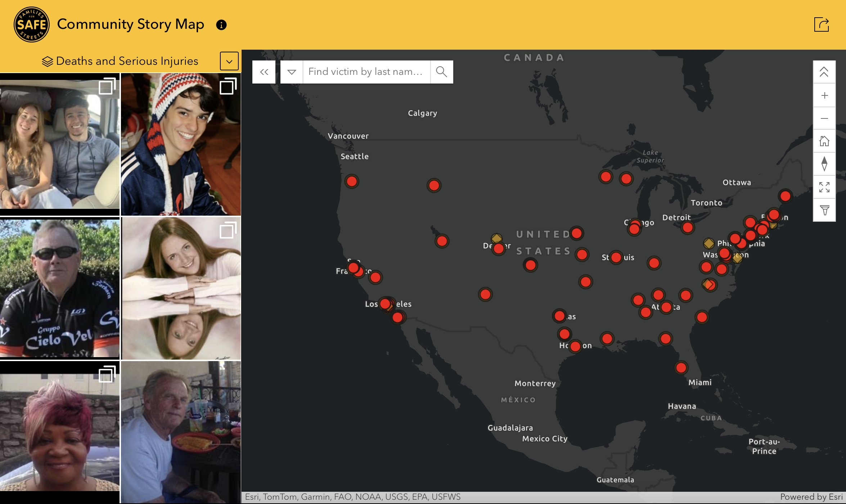
Task: Click the search magnifier icon
Action: tap(441, 72)
